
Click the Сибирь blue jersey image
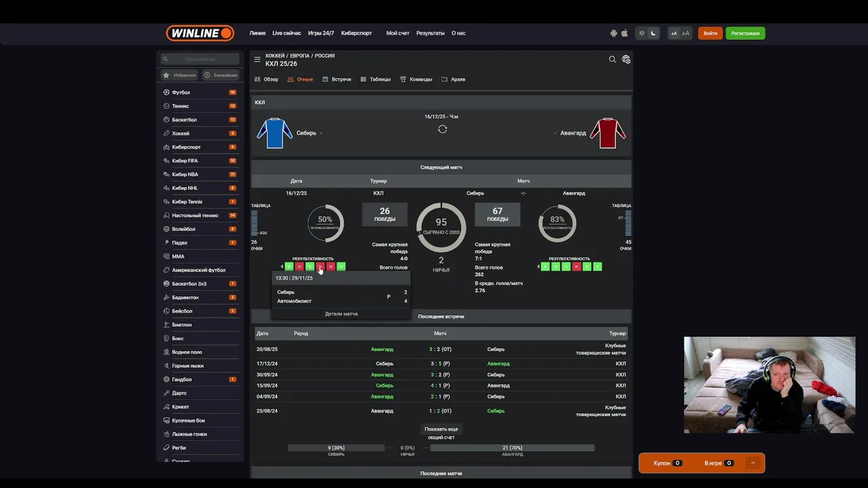275,133
